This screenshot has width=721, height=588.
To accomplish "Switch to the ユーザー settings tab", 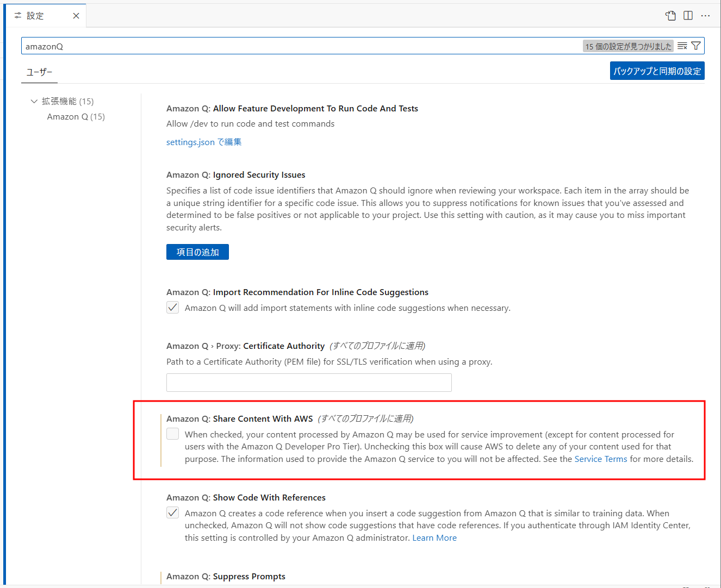I will tap(40, 72).
